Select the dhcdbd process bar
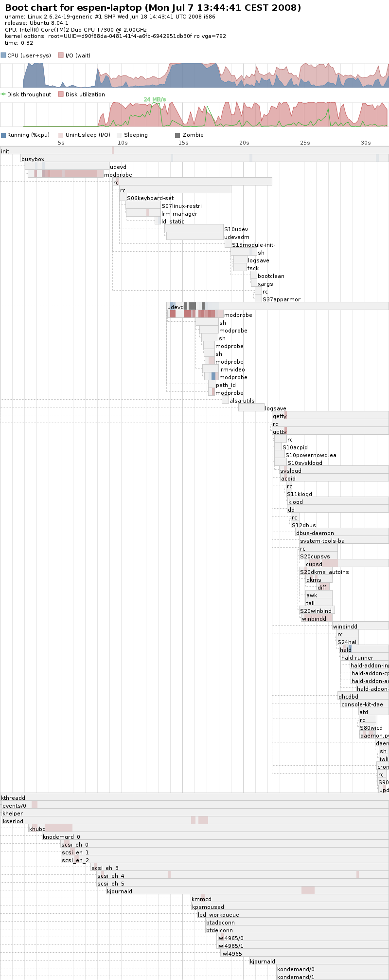This screenshot has width=389, height=980. (363, 696)
